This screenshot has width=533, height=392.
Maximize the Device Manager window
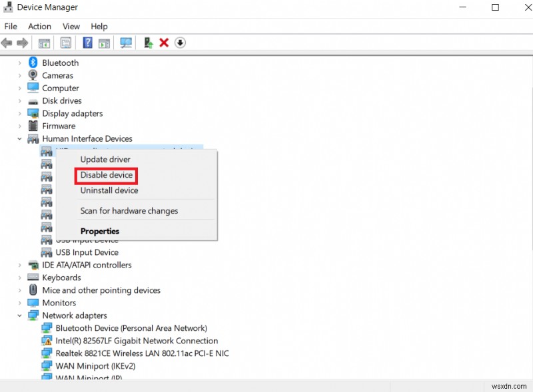coord(495,7)
